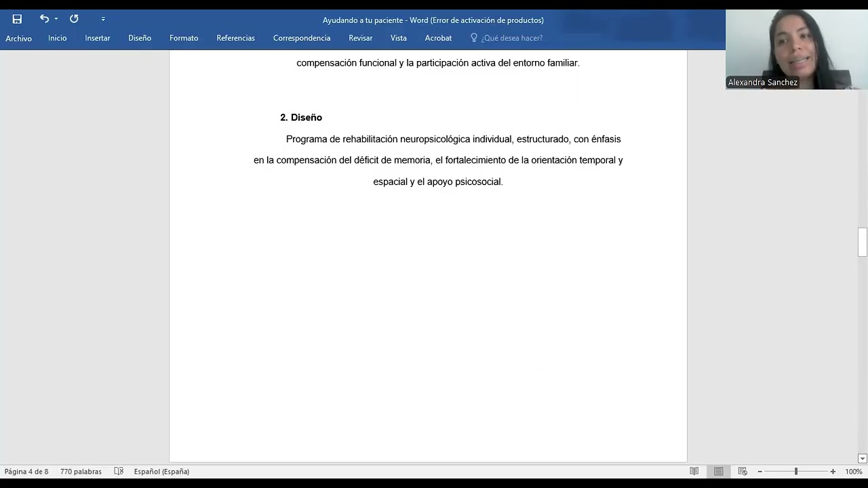Click the 'Alexandra Sanchez' name label
This screenshot has width=868, height=488.
point(763,82)
